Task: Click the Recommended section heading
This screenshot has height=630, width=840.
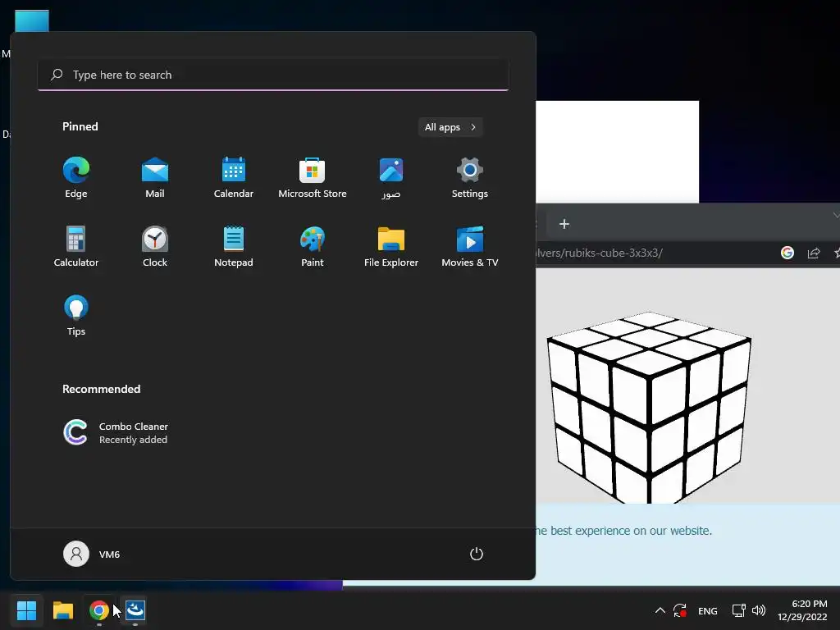Action: pos(101,389)
